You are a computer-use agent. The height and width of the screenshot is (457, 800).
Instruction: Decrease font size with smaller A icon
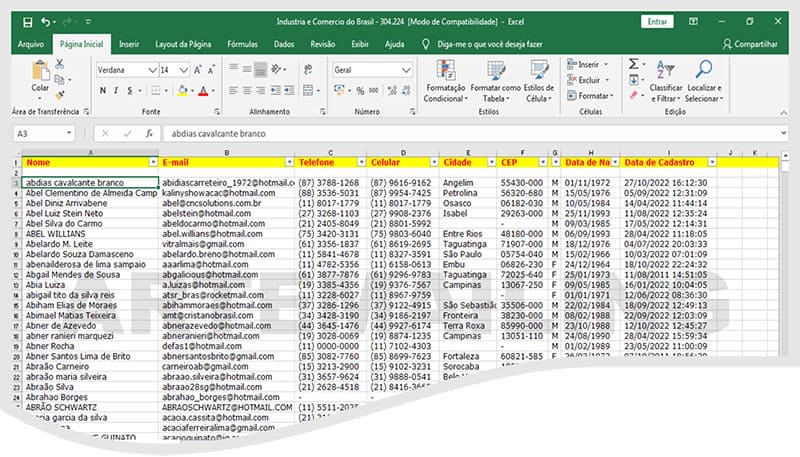tap(211, 70)
